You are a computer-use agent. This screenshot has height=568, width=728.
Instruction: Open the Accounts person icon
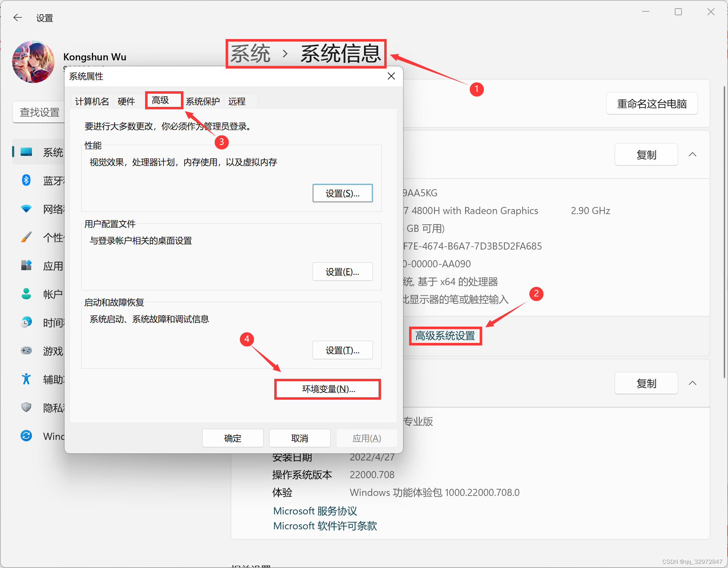click(26, 294)
